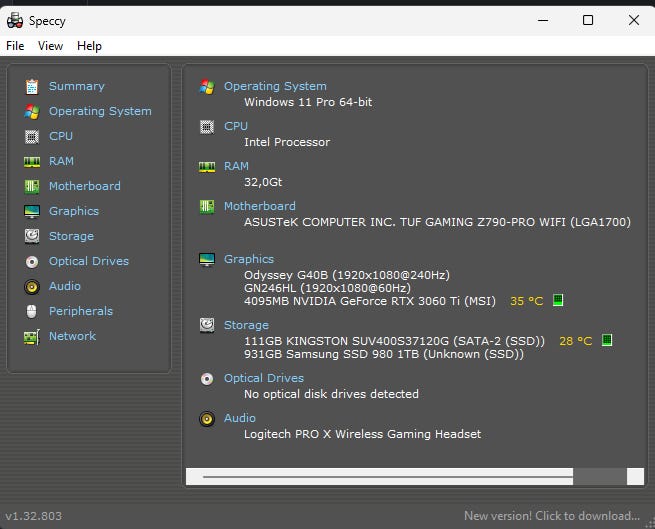
Task: Click the ASUSTeK TUF GAMING Z790-PRO WIFI text
Action: 437,222
